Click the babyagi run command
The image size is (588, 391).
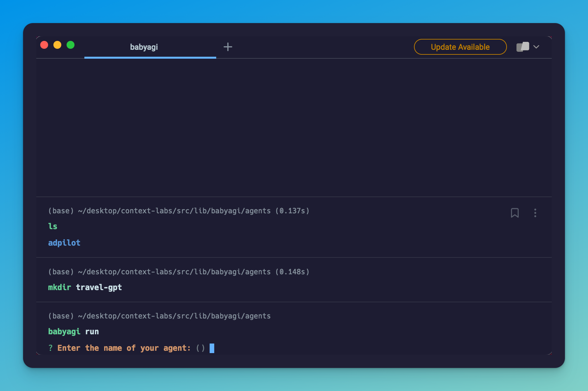pyautogui.click(x=73, y=332)
